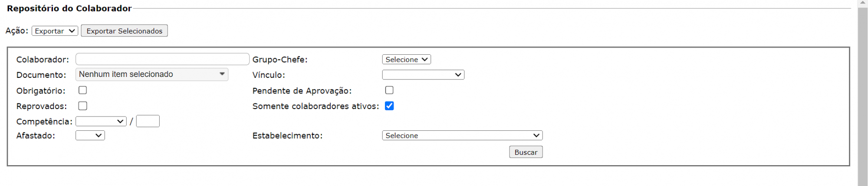Viewport: 868px width, 186px height.
Task: Click the Estabelecimento dropdown chevron
Action: click(536, 136)
